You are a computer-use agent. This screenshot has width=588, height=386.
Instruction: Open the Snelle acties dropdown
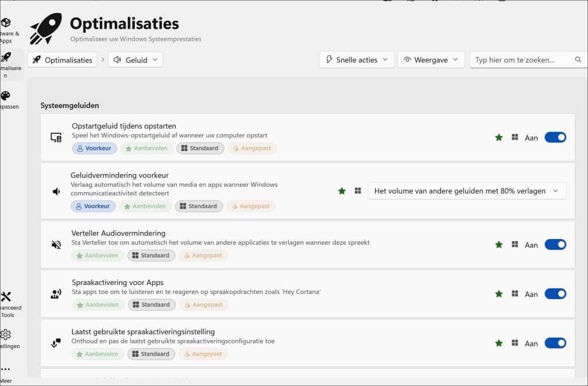[x=357, y=60]
